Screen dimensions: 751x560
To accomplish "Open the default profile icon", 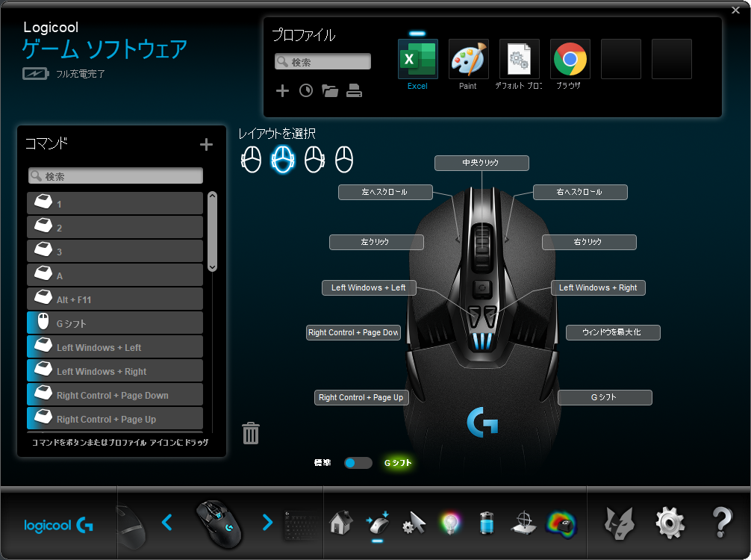I will point(519,59).
